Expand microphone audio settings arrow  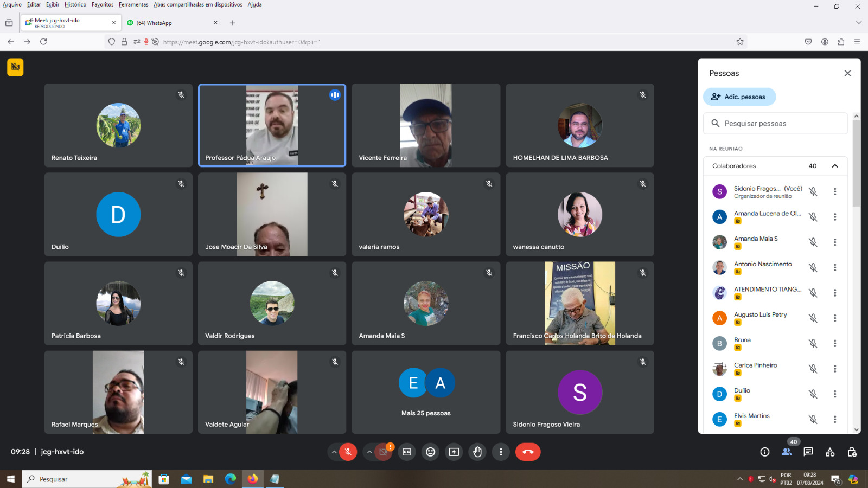(334, 452)
